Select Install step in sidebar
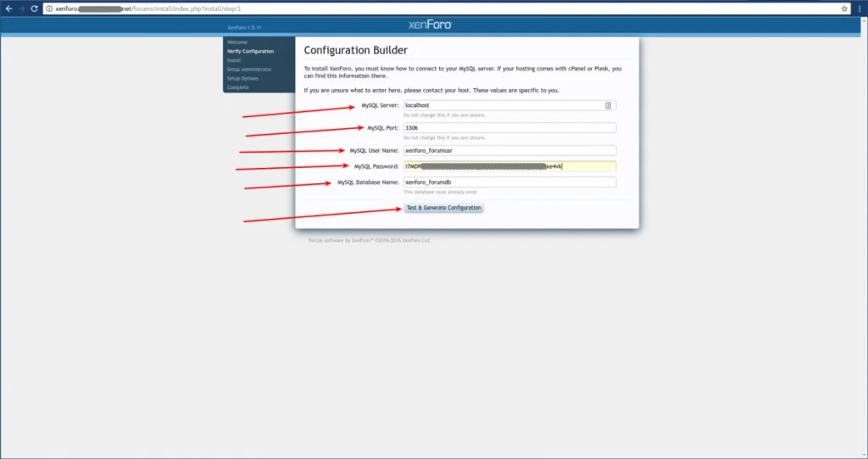Viewport: 868px width, 459px height. (x=234, y=60)
